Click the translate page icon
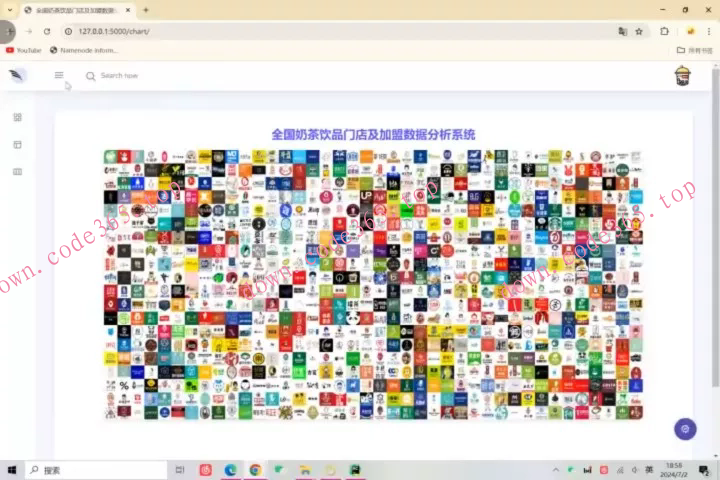The width and height of the screenshot is (720, 480). 622,31
